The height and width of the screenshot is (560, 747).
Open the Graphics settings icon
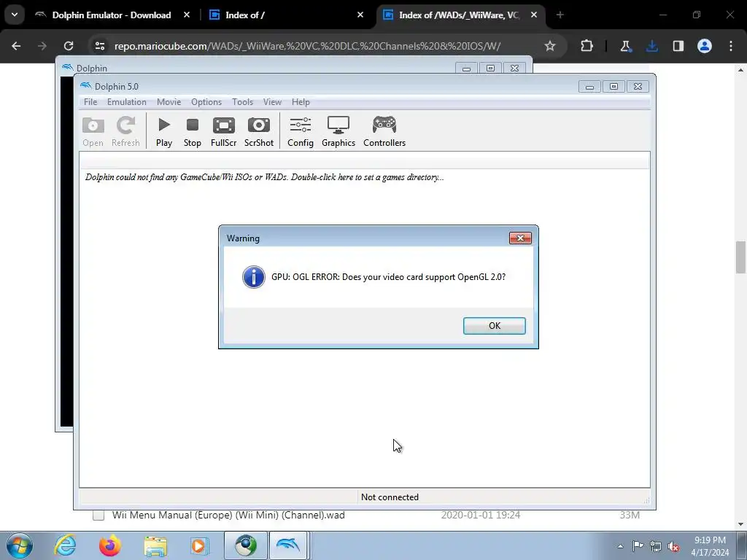click(x=338, y=131)
